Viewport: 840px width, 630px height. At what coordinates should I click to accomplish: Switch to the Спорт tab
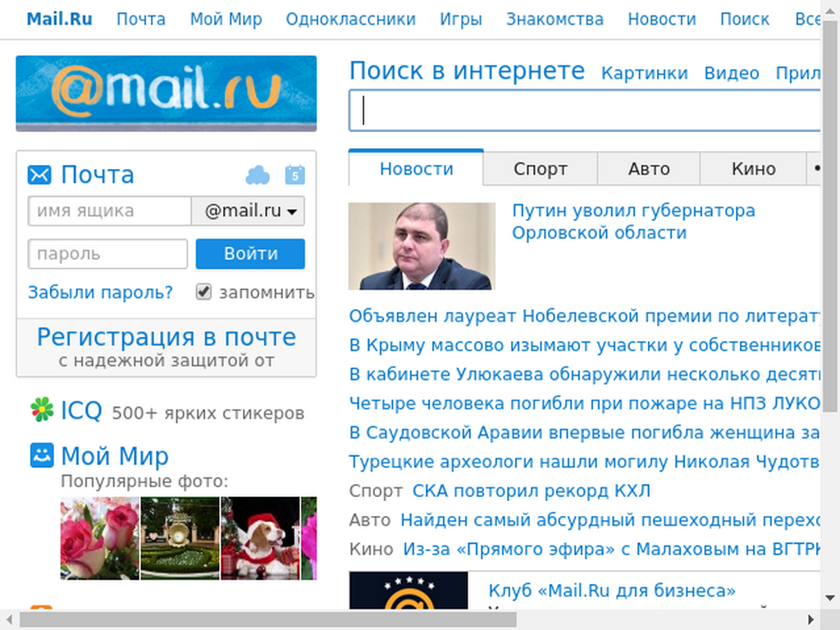click(540, 169)
